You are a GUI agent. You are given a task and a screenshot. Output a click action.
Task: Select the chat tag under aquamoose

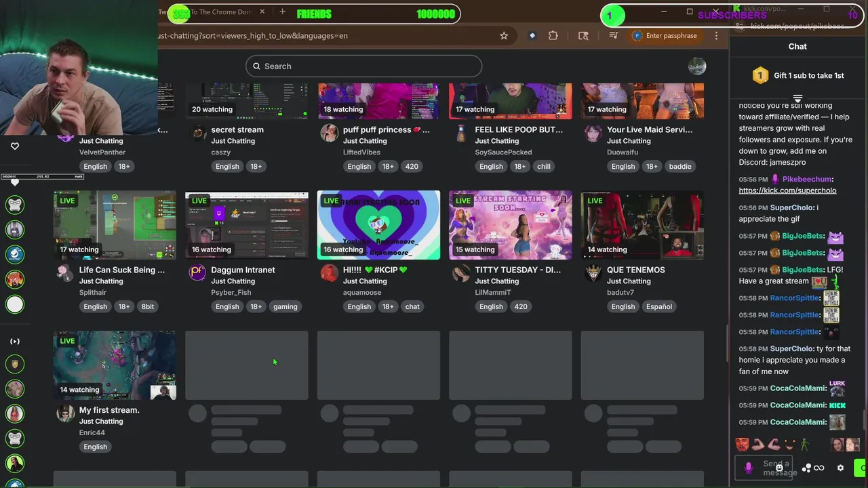tap(412, 306)
